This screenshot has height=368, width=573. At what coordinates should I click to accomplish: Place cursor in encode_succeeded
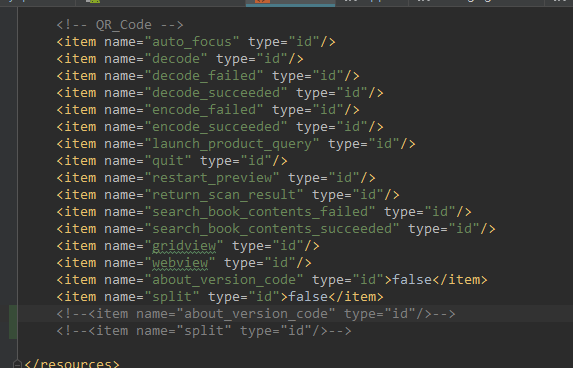point(216,127)
